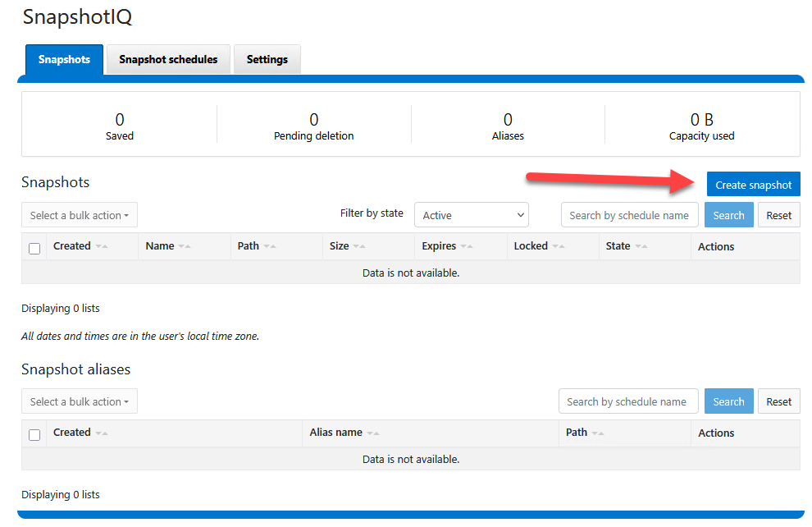Open the Filter by state dropdown
This screenshot has width=812, height=527.
pos(471,214)
